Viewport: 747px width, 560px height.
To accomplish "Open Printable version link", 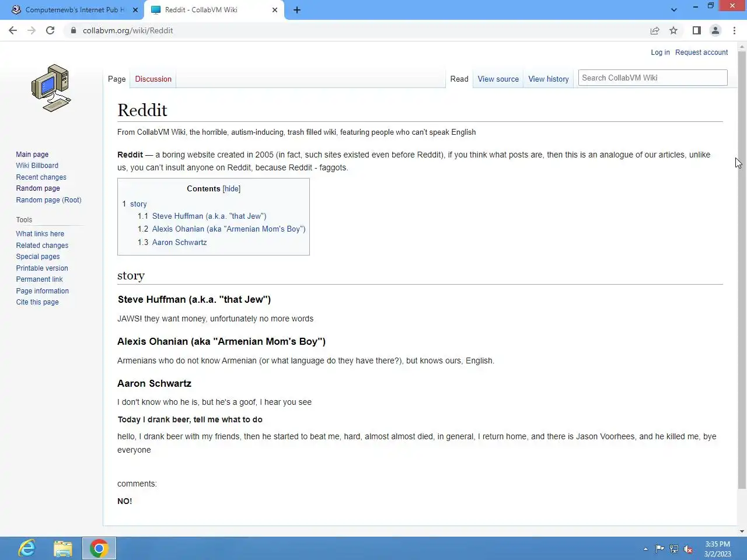I will pos(42,268).
